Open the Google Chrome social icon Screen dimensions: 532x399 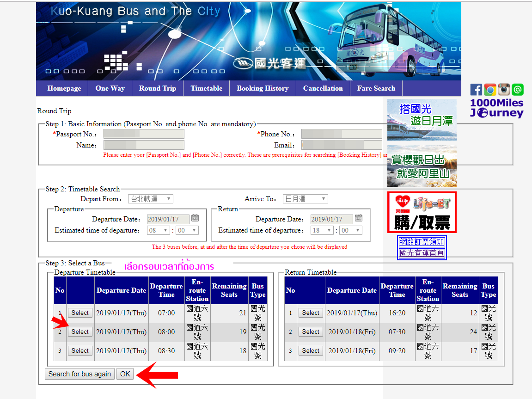490,90
